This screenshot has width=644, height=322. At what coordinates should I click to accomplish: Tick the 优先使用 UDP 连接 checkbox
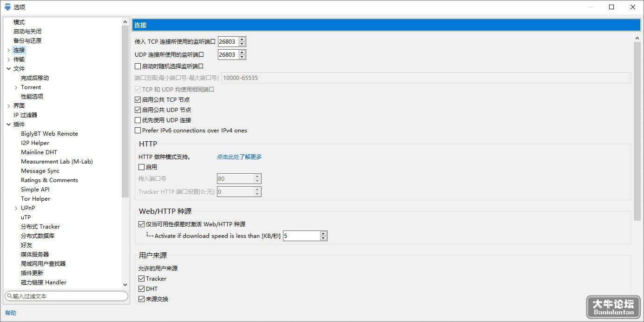click(138, 120)
